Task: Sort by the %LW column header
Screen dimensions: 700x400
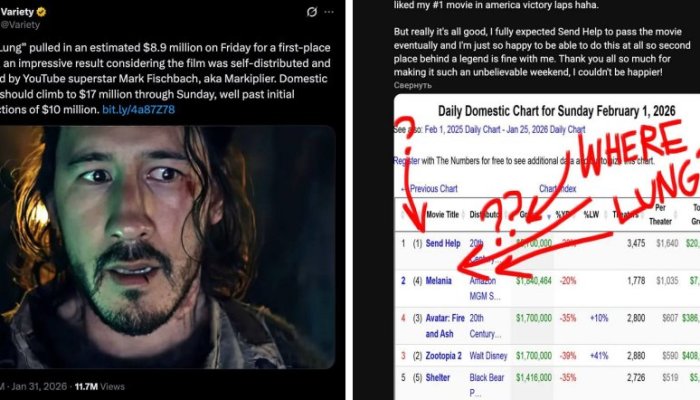Action: coord(591,215)
